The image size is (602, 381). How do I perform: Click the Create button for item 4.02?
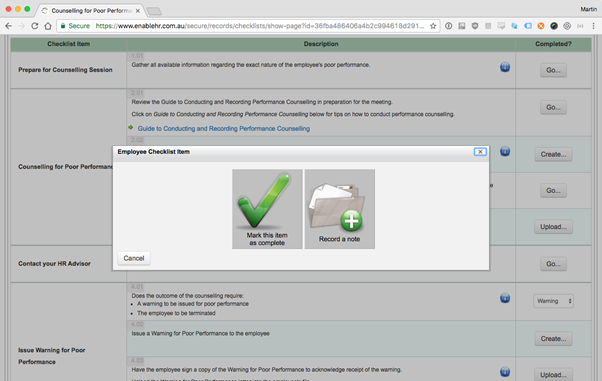[553, 338]
